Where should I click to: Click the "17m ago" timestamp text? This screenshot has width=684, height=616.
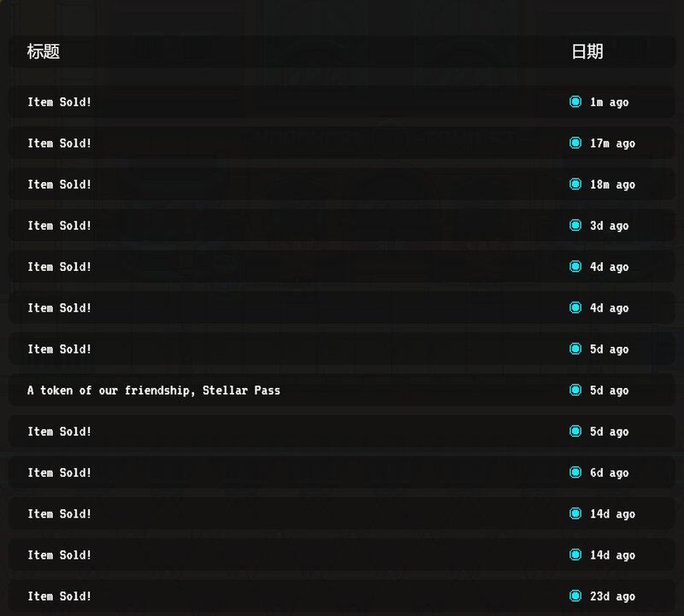click(x=612, y=144)
